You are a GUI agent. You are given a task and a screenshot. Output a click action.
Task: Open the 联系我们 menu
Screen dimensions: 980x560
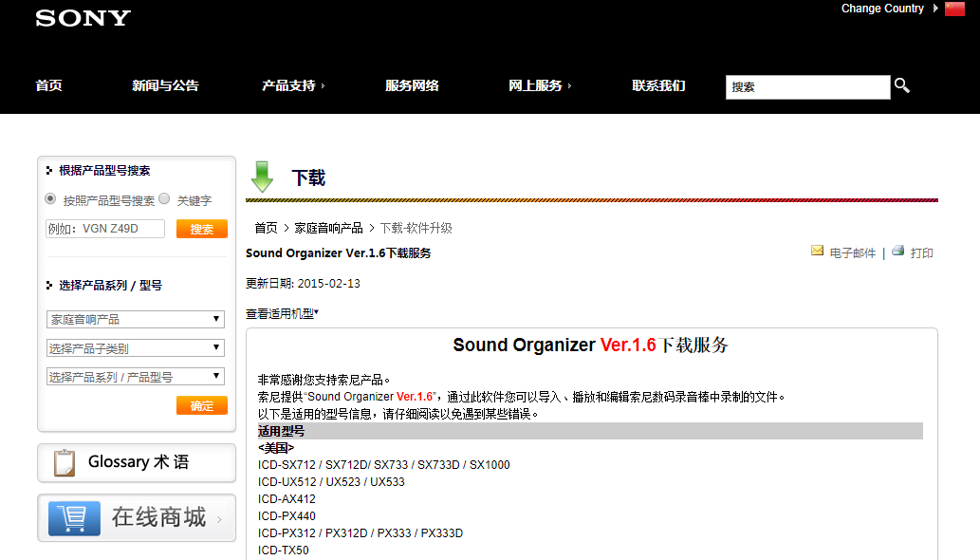click(x=658, y=85)
